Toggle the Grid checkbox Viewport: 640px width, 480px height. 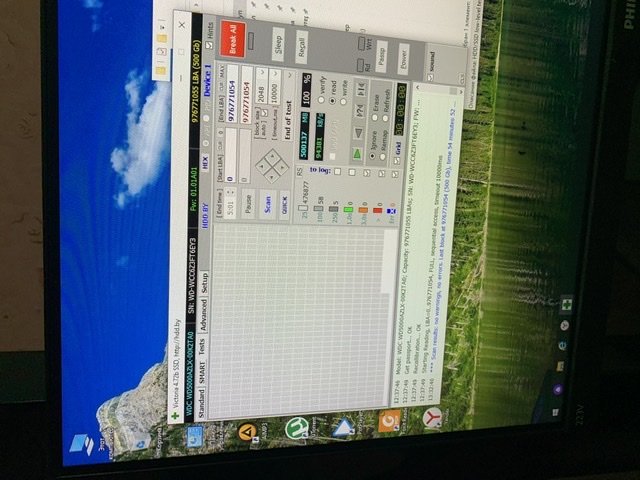(x=397, y=161)
